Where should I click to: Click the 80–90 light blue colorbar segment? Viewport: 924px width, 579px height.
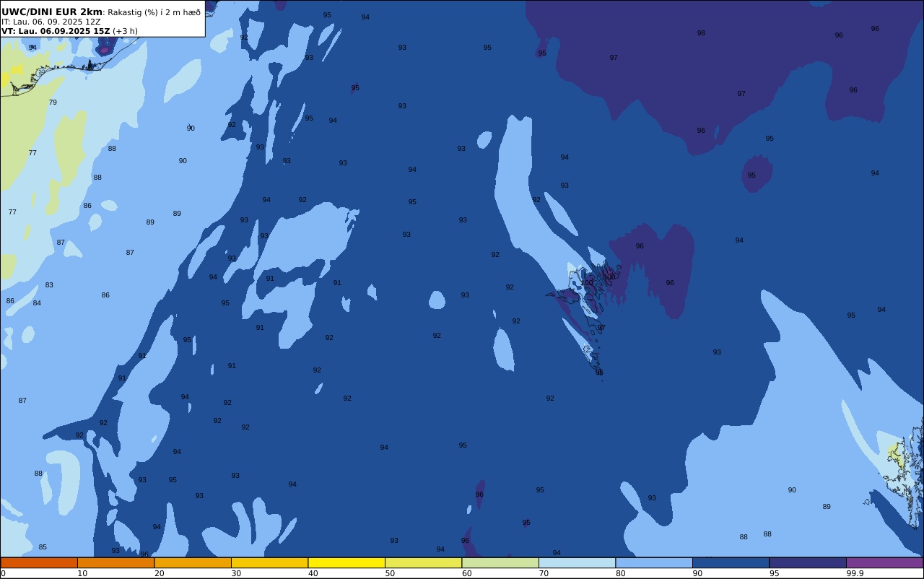654,562
